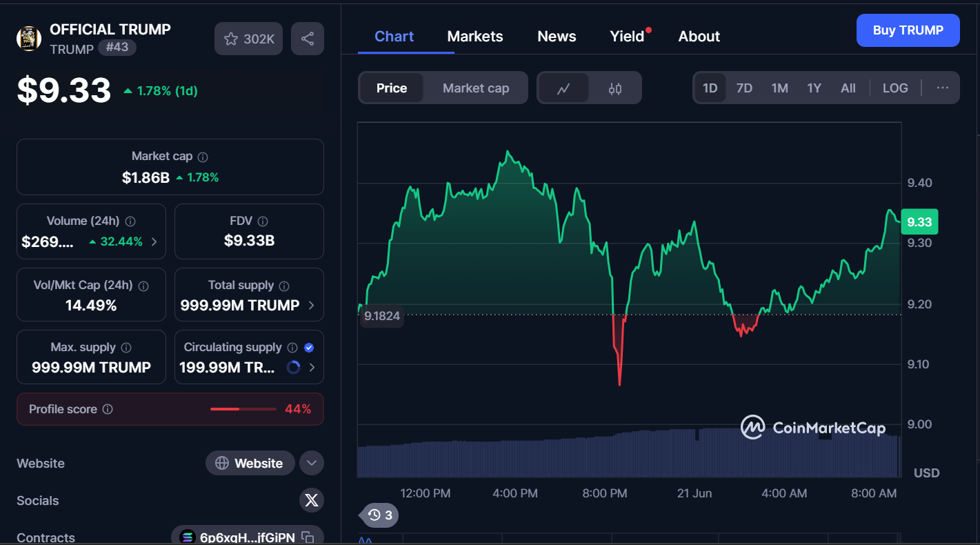Click the 8:00 PM time axis label
This screenshot has height=545, width=980.
click(x=604, y=493)
